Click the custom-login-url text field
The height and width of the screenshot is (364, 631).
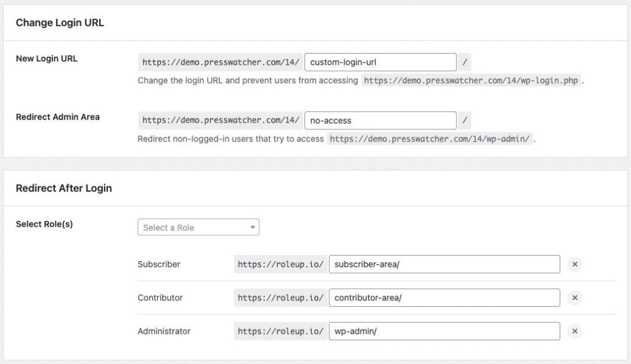(380, 62)
